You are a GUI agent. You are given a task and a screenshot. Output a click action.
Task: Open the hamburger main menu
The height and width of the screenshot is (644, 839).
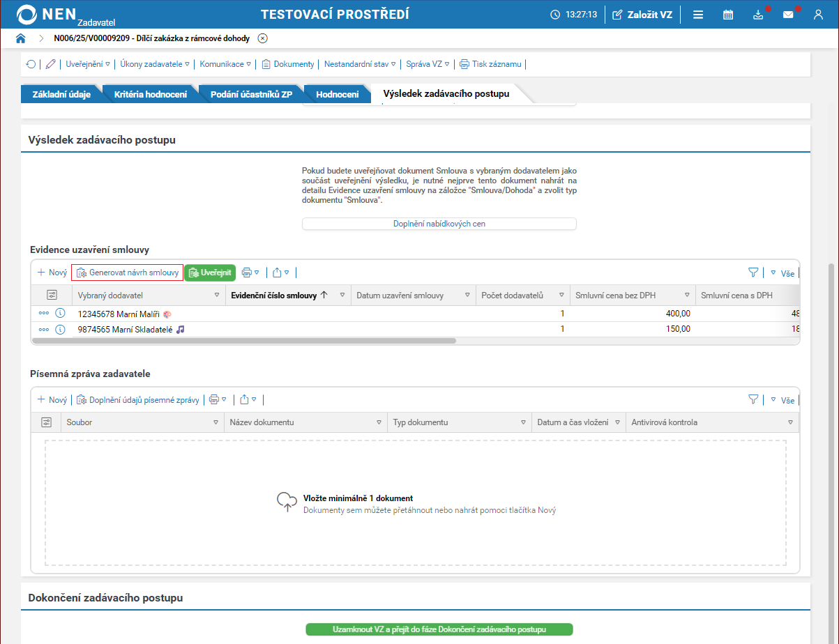click(698, 15)
